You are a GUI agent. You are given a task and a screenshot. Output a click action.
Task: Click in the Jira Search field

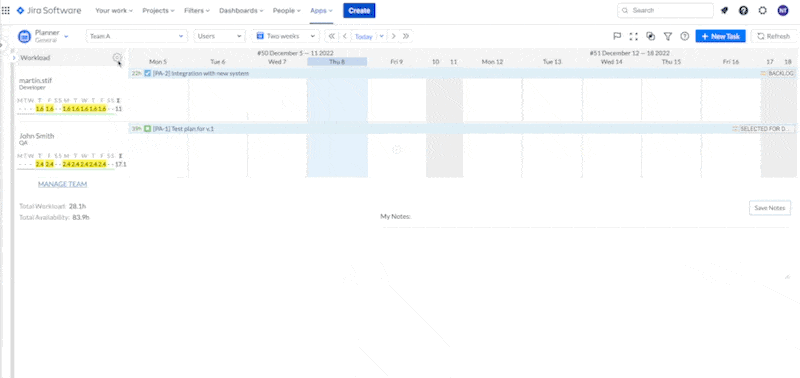665,10
